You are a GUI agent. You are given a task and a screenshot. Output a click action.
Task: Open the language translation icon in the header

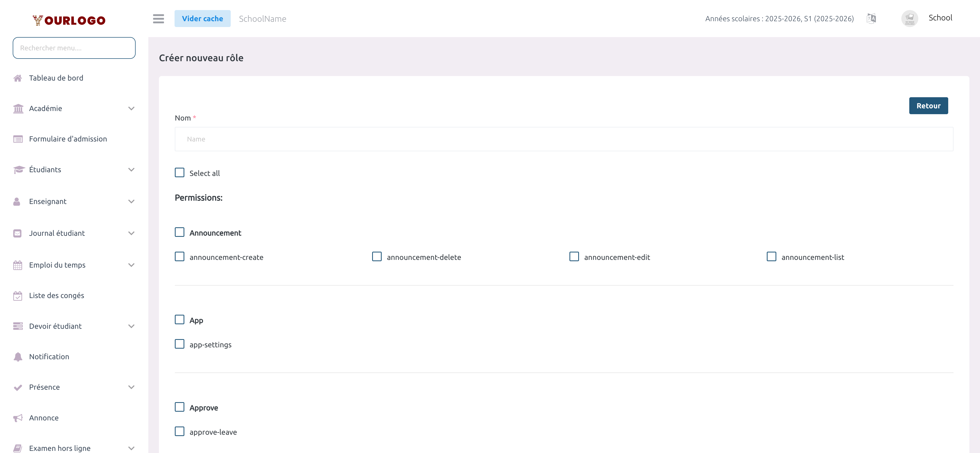[871, 18]
